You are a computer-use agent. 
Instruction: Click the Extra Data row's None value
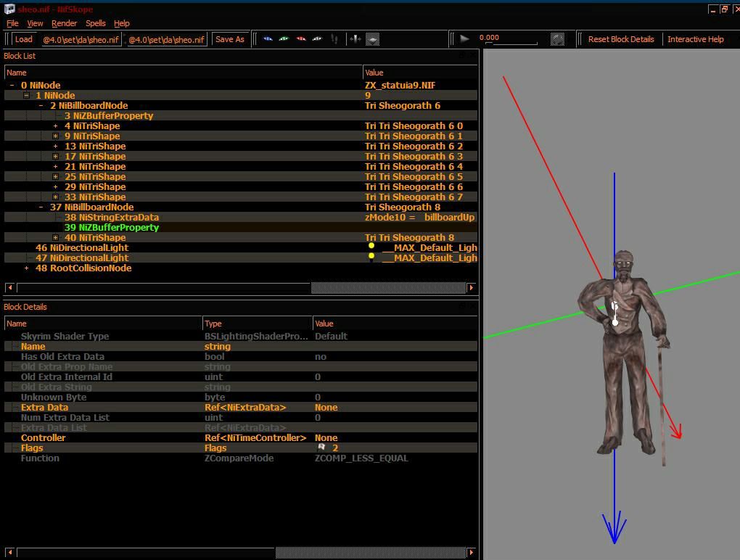pos(326,407)
